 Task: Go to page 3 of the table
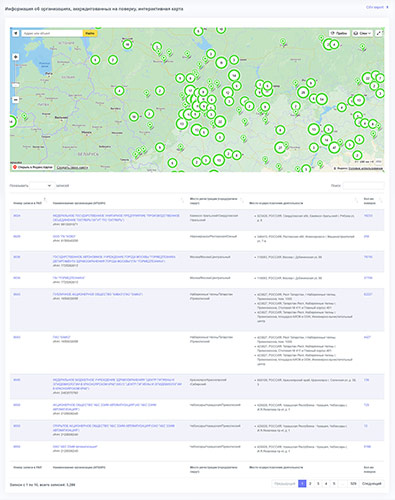pyautogui.click(x=318, y=484)
